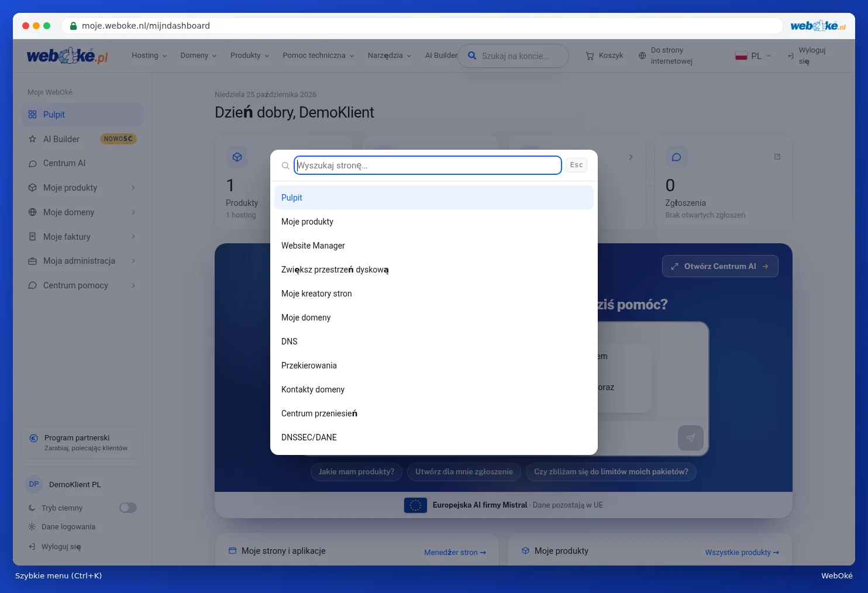Toggle the Tryb ciemny switch
The width and height of the screenshot is (868, 593).
(128, 508)
